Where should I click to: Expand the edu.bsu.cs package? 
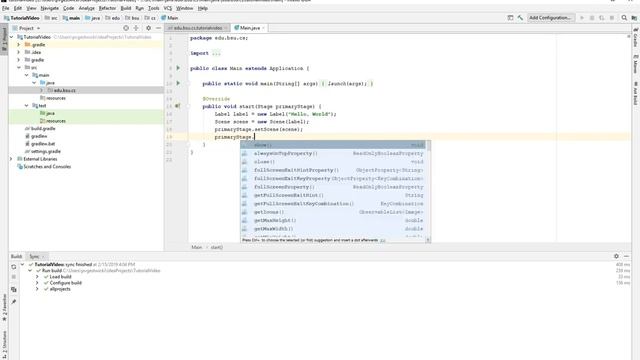pyautogui.click(x=42, y=90)
